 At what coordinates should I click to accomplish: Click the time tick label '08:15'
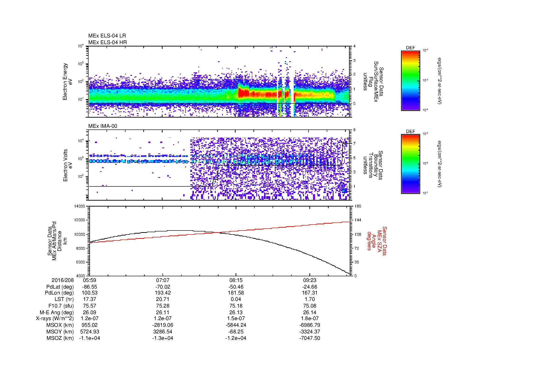(236, 280)
